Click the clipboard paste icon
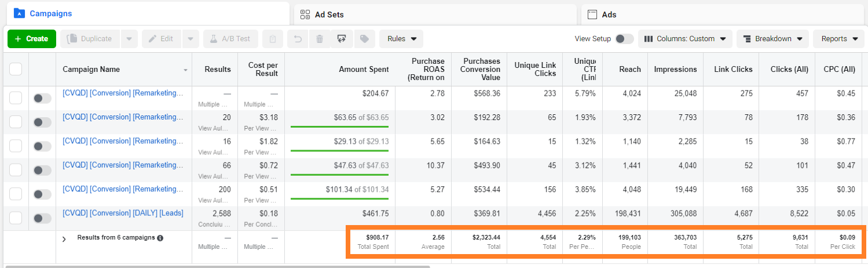 [x=272, y=39]
